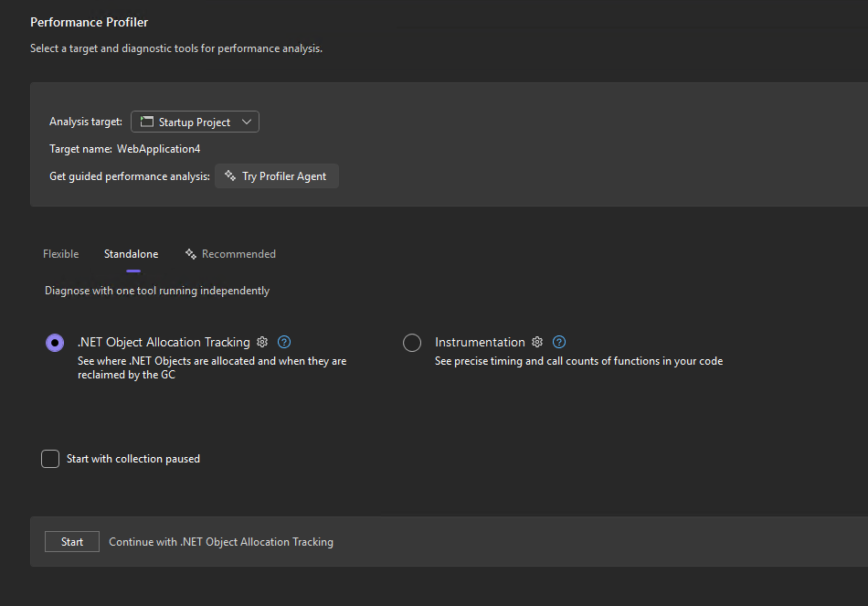This screenshot has height=606, width=868.
Task: Click the chevron on the Startup Project selector
Action: [246, 121]
